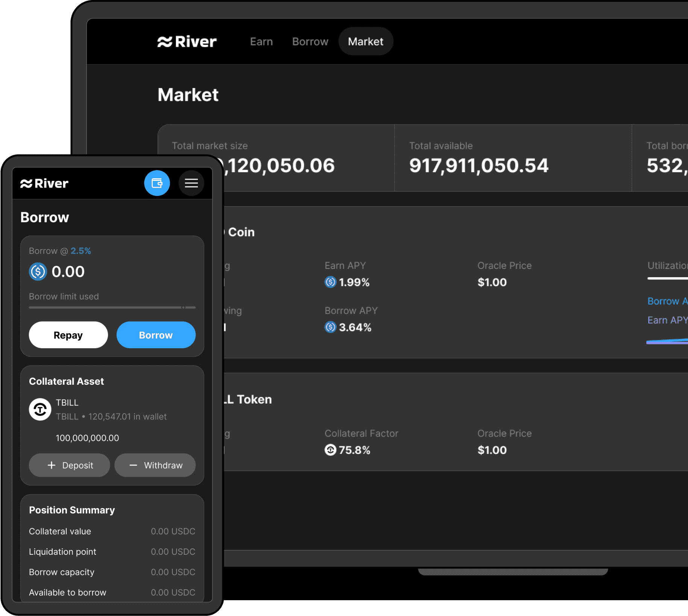Viewport: 688px width, 616px height.
Task: Click the 100,000,000.00 collateral amount field
Action: 87,438
